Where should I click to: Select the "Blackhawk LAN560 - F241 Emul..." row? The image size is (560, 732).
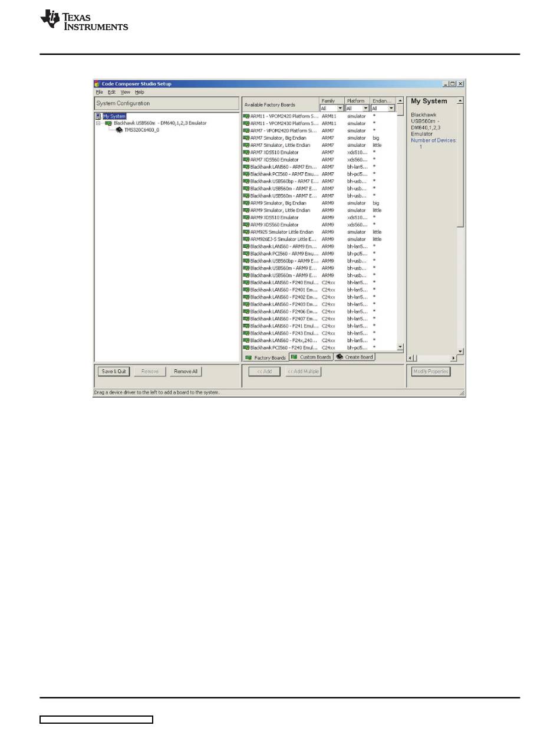point(319,326)
